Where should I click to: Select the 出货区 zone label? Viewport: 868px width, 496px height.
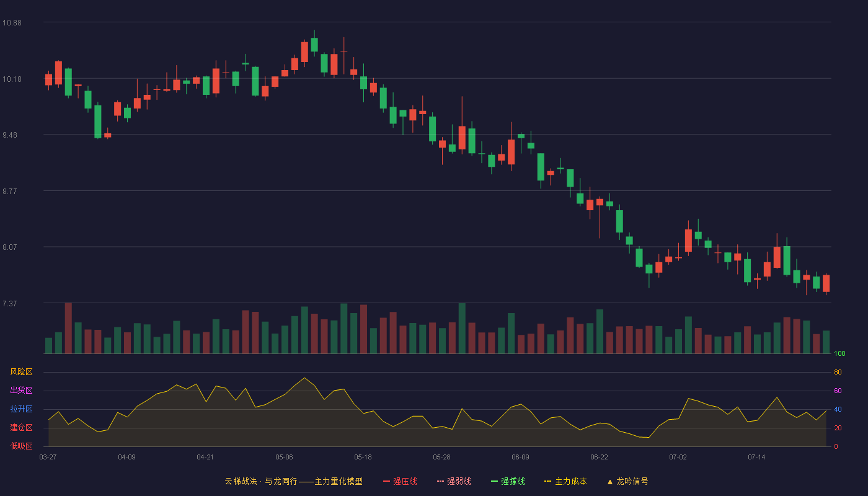tap(21, 391)
